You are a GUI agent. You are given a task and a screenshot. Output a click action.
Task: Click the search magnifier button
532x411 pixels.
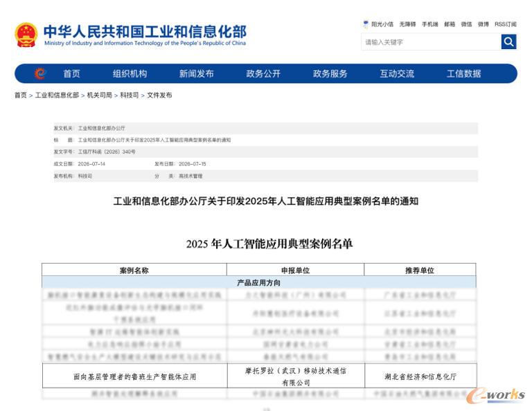pos(508,42)
